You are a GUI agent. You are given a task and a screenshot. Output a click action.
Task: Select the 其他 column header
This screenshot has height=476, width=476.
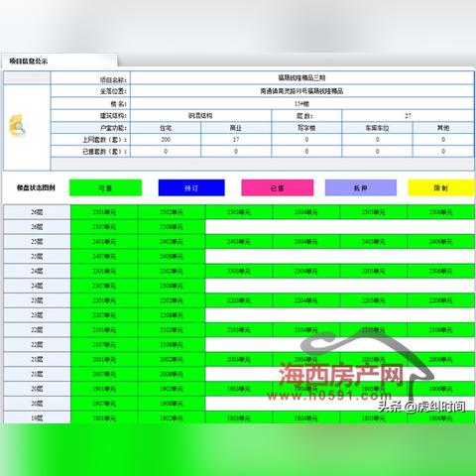click(x=443, y=128)
